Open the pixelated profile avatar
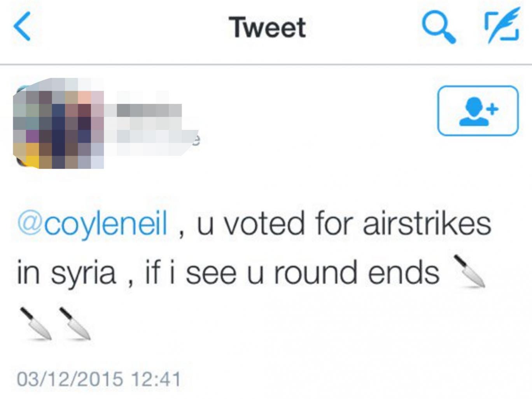 (x=58, y=123)
